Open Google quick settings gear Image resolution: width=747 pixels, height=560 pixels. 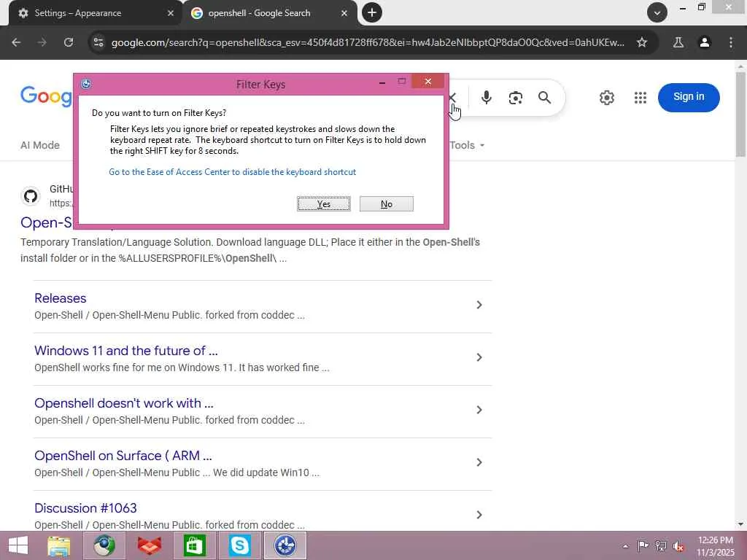pyautogui.click(x=606, y=98)
